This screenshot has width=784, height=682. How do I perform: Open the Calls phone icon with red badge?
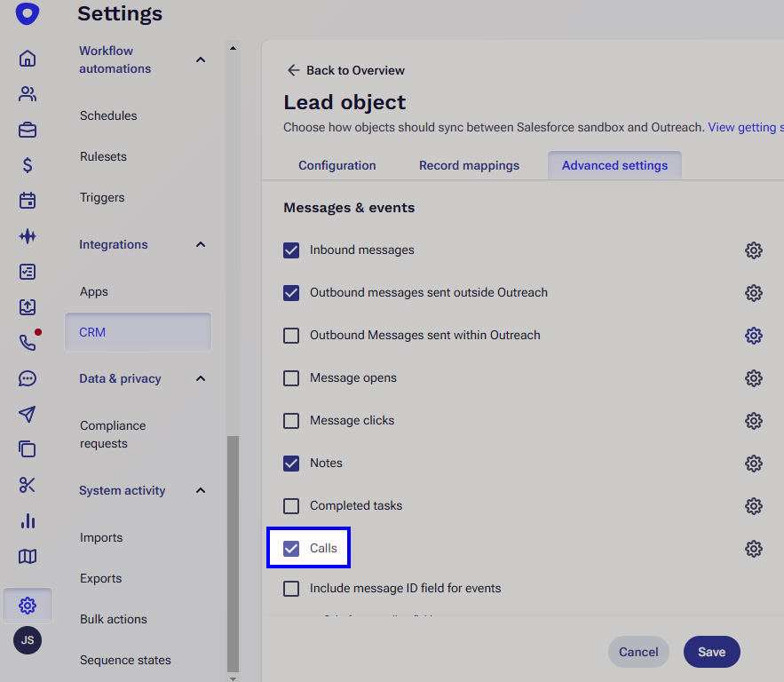point(28,342)
